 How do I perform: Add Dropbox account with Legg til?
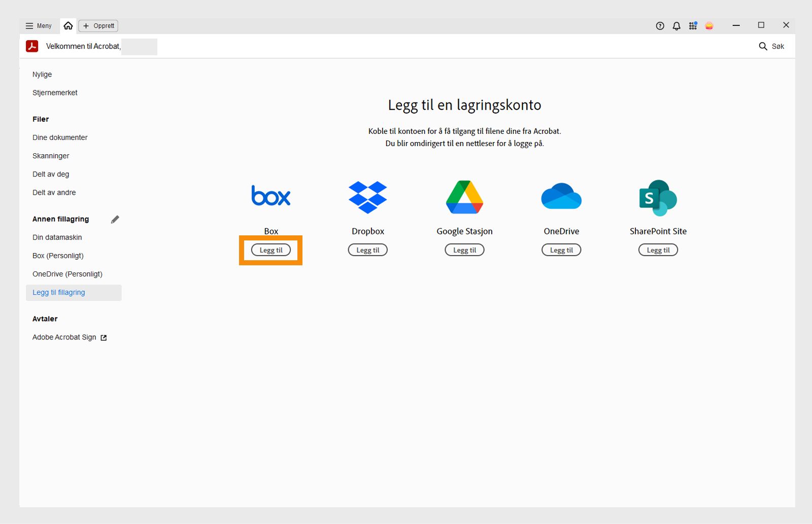(368, 250)
